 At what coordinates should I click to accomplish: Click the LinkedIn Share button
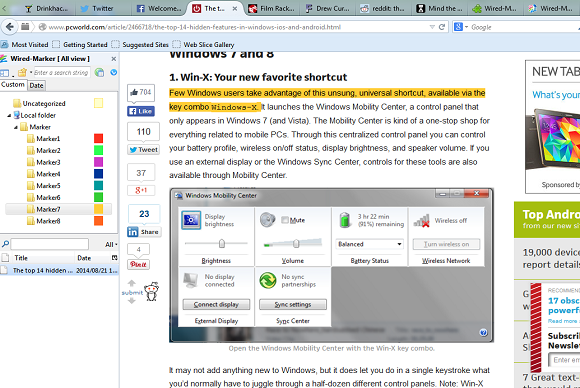point(144,232)
